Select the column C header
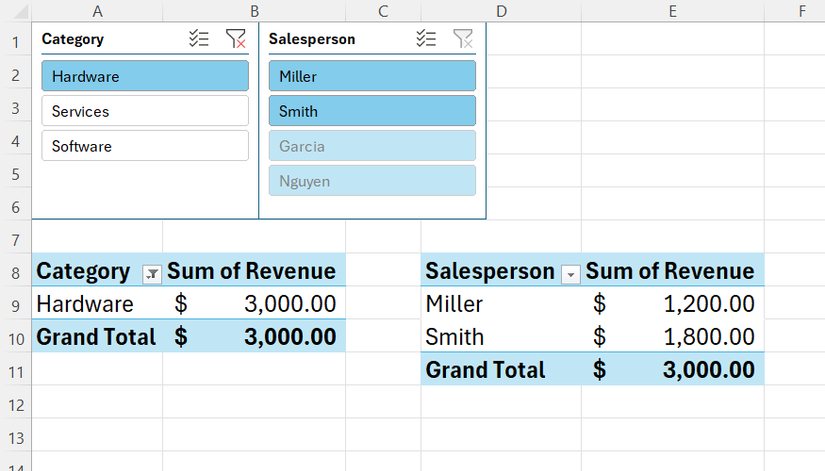This screenshot has width=825, height=471. [x=383, y=11]
